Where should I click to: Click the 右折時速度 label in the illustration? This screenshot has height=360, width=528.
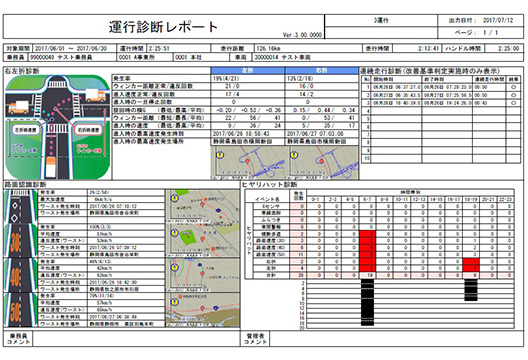point(89,130)
